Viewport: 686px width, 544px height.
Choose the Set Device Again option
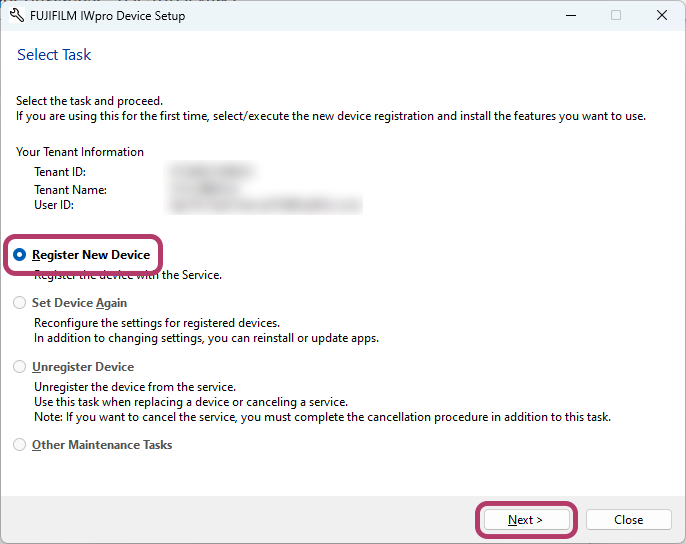(x=20, y=302)
